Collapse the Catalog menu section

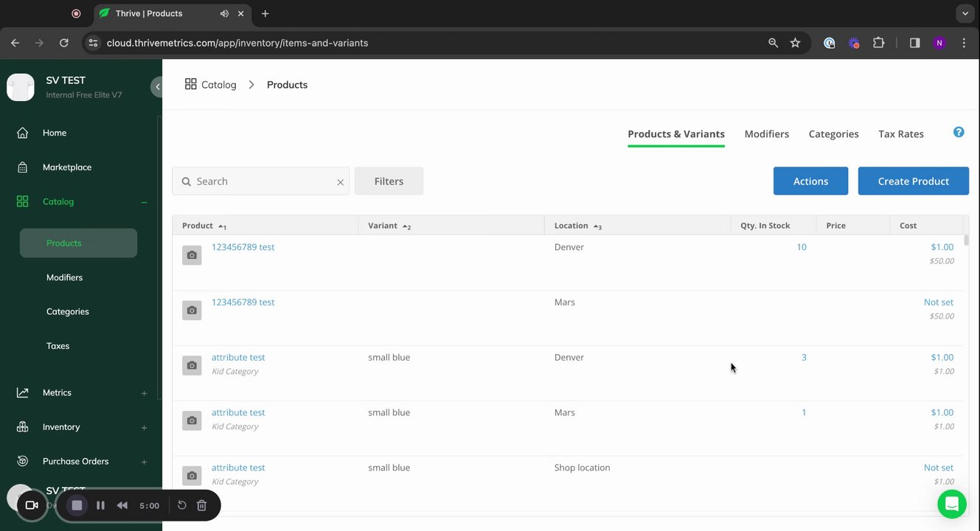[144, 202]
